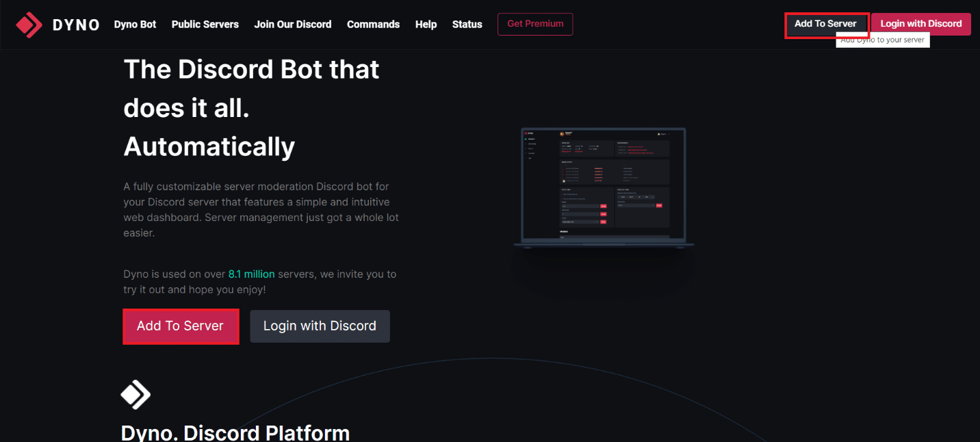Click the laptop dashboard preview image
The height and width of the screenshot is (442, 980).
point(604,187)
